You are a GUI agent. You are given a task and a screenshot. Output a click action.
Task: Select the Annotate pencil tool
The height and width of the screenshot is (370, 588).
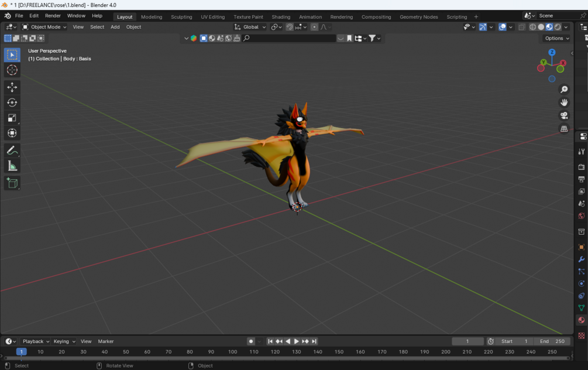pos(12,150)
